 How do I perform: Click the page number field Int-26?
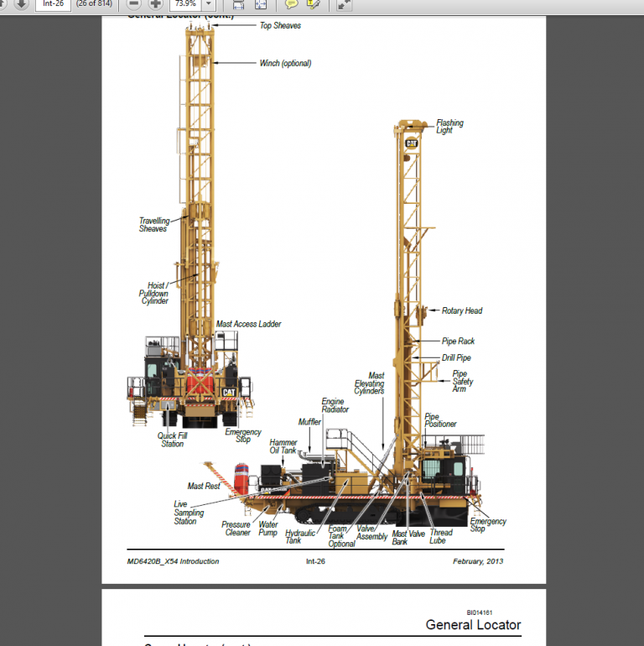pos(53,4)
